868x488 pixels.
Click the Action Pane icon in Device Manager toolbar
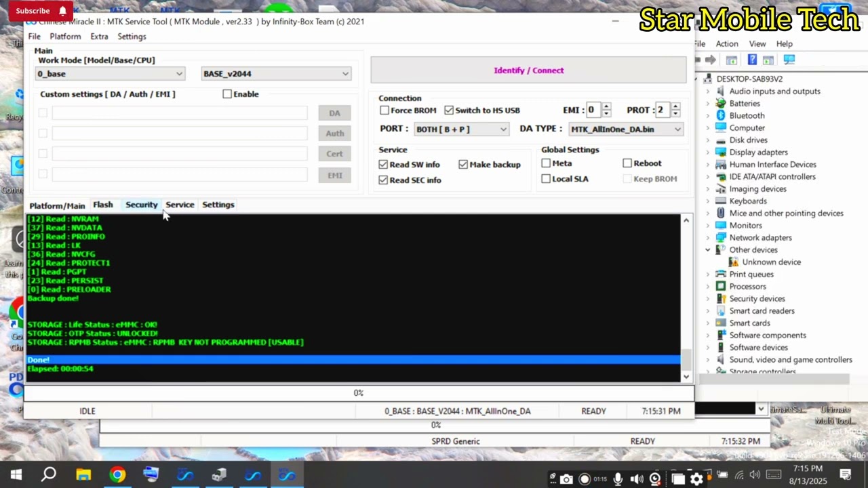click(768, 60)
